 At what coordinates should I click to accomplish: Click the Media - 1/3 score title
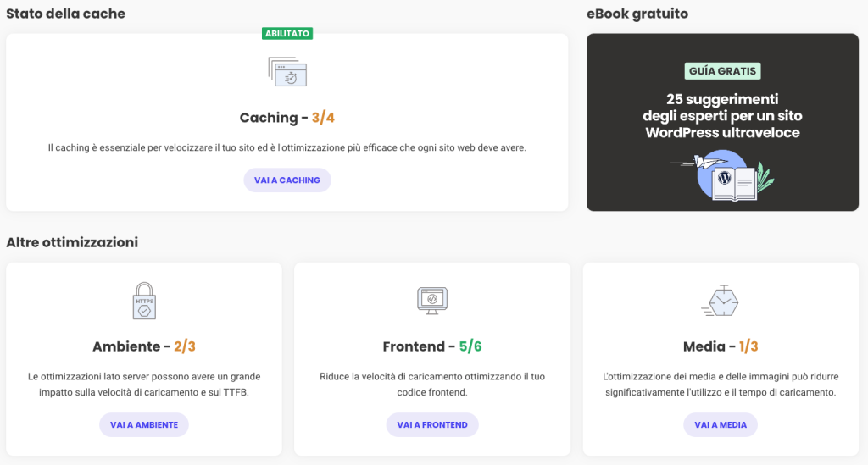pyautogui.click(x=721, y=346)
